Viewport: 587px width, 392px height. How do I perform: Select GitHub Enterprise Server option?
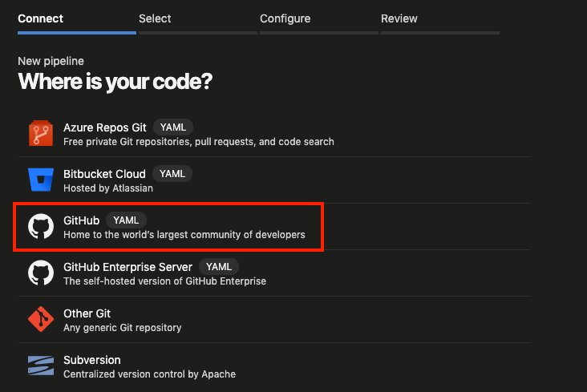click(274, 273)
